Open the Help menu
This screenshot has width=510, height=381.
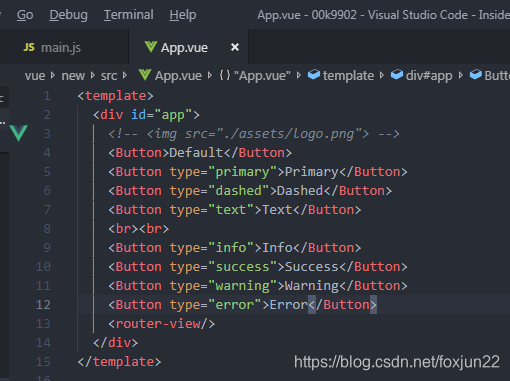click(x=183, y=15)
